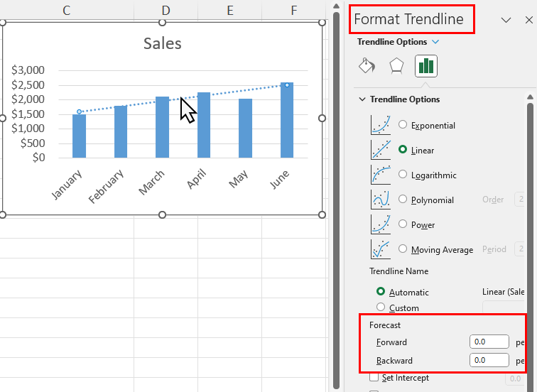Enable the Set Intercept checkbox
This screenshot has height=392, width=537.
pyautogui.click(x=374, y=377)
